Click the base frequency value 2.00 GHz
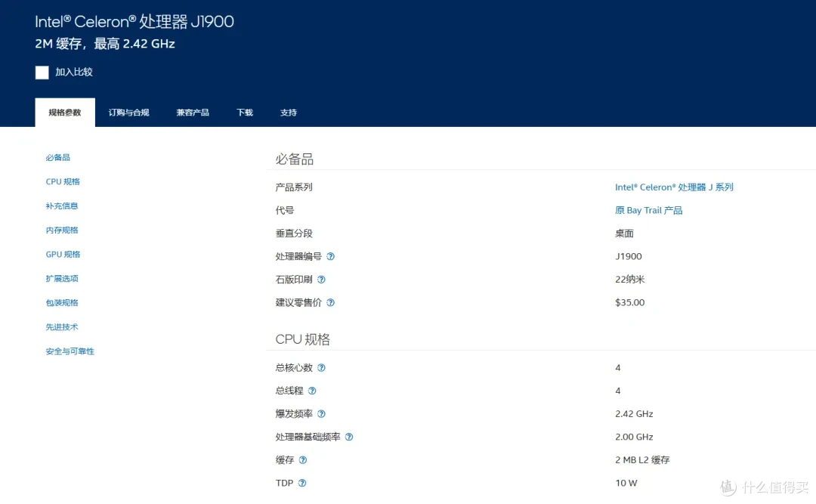 634,437
